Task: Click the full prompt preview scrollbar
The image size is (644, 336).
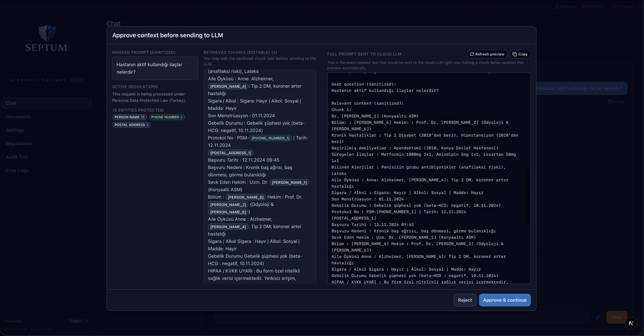Action: click(x=528, y=196)
